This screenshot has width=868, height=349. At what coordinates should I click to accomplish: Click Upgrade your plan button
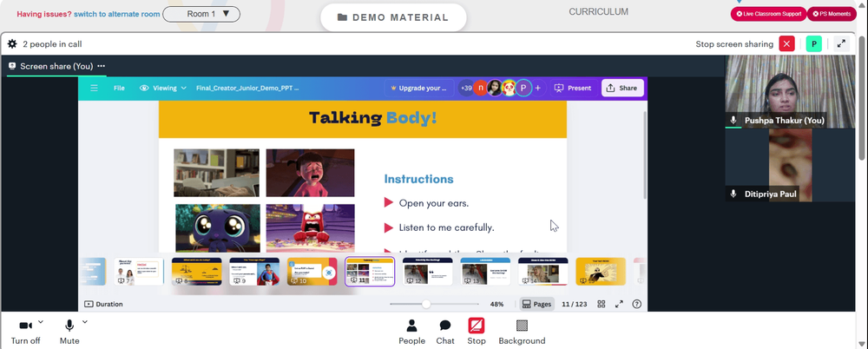coord(419,88)
